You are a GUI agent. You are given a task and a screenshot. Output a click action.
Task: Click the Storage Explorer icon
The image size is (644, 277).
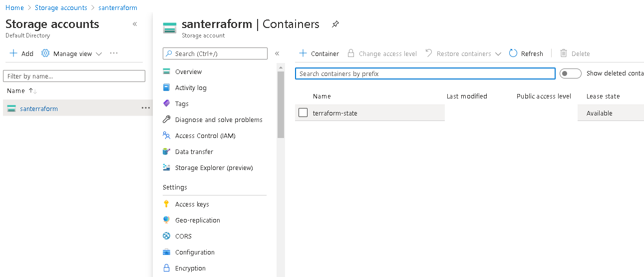tap(167, 167)
